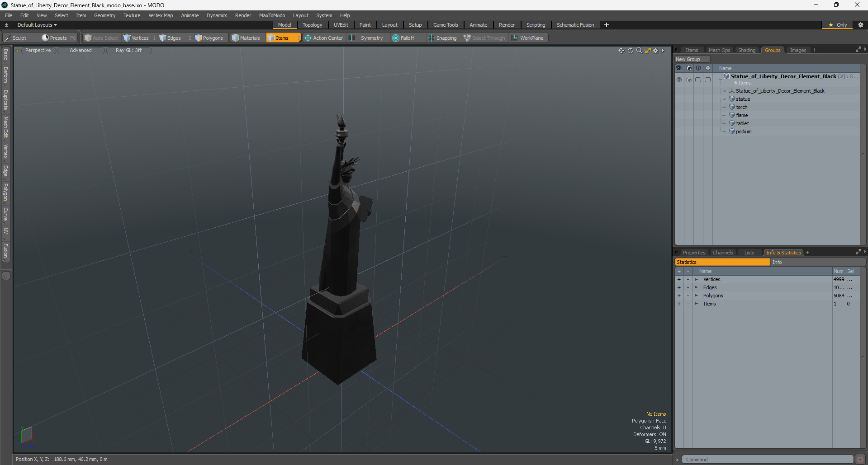868x465 pixels.
Task: Toggle Snapping
Action: [x=442, y=38]
